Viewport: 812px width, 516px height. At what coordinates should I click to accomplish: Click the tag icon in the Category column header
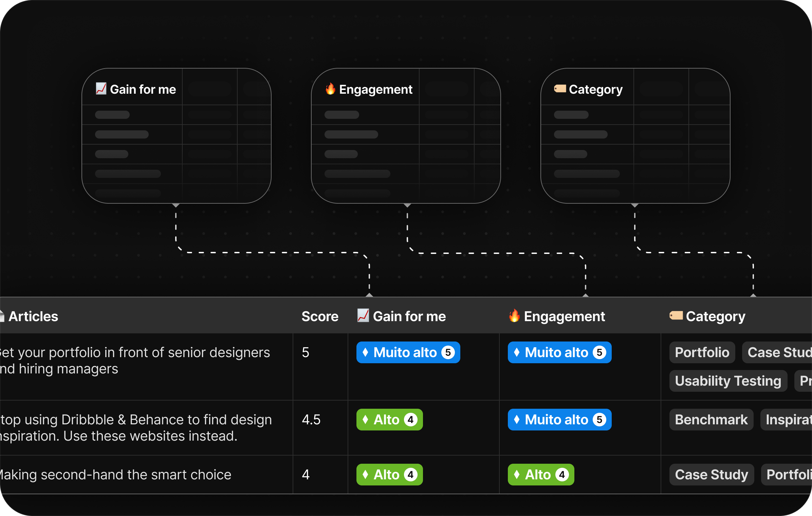coord(676,315)
